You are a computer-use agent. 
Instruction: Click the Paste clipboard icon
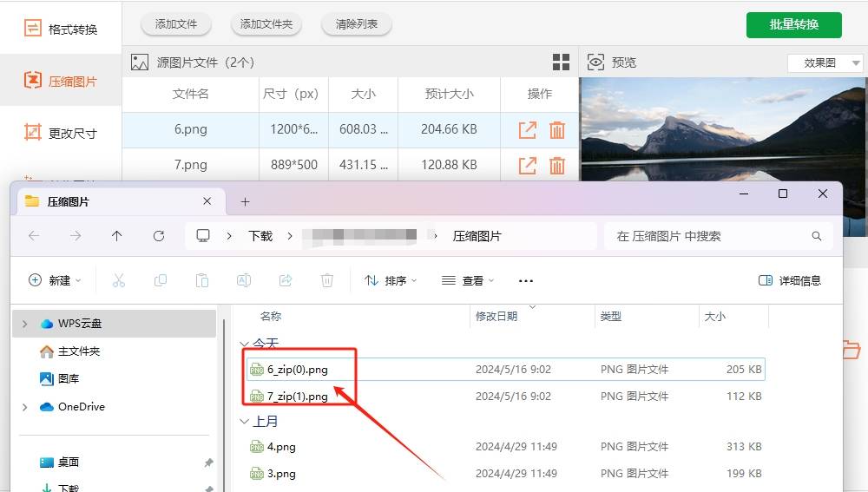pos(202,280)
